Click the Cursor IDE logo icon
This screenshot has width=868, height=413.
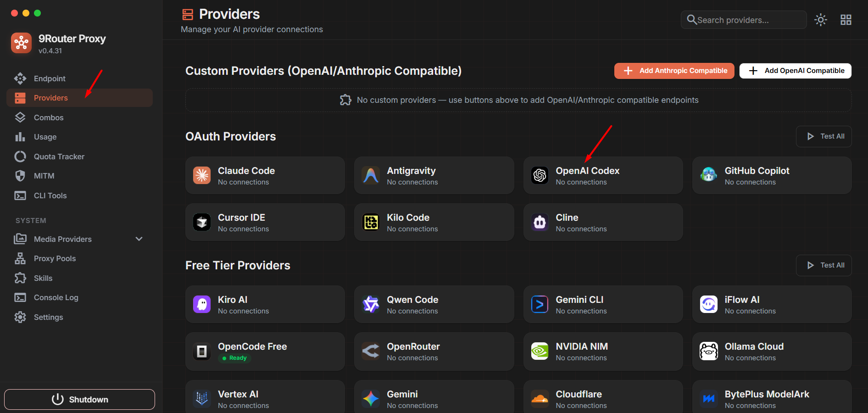(x=202, y=222)
